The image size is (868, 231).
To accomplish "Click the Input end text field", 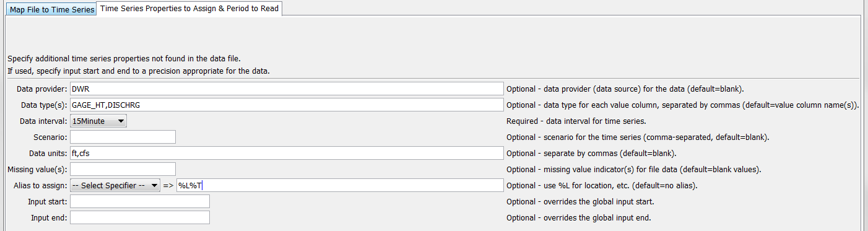I will pos(140,217).
